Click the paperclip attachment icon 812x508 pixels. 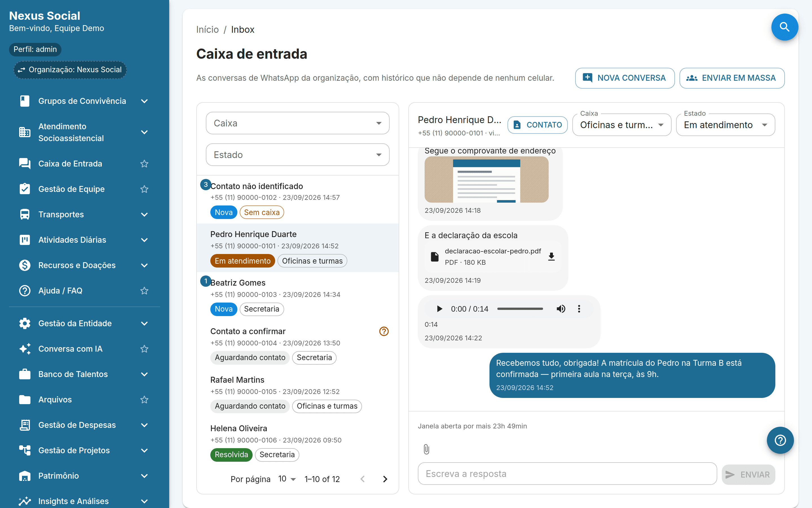[426, 449]
